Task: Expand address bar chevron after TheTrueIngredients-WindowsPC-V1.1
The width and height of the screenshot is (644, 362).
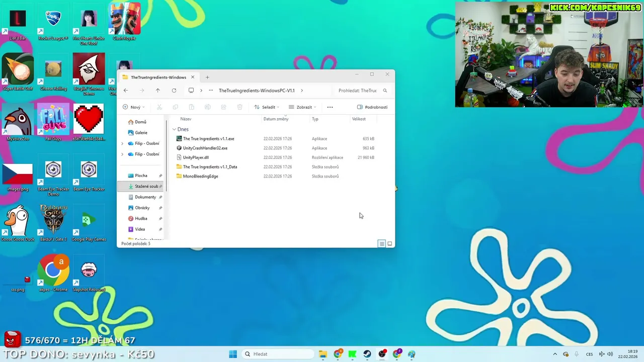Action: [x=302, y=90]
